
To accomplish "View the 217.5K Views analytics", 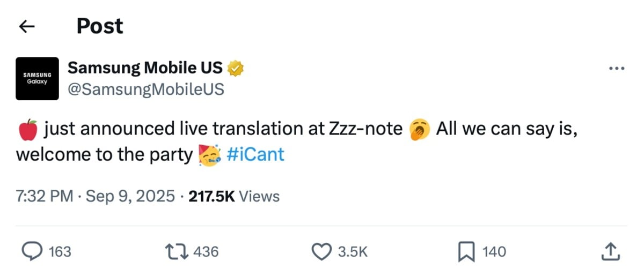I will (234, 197).
